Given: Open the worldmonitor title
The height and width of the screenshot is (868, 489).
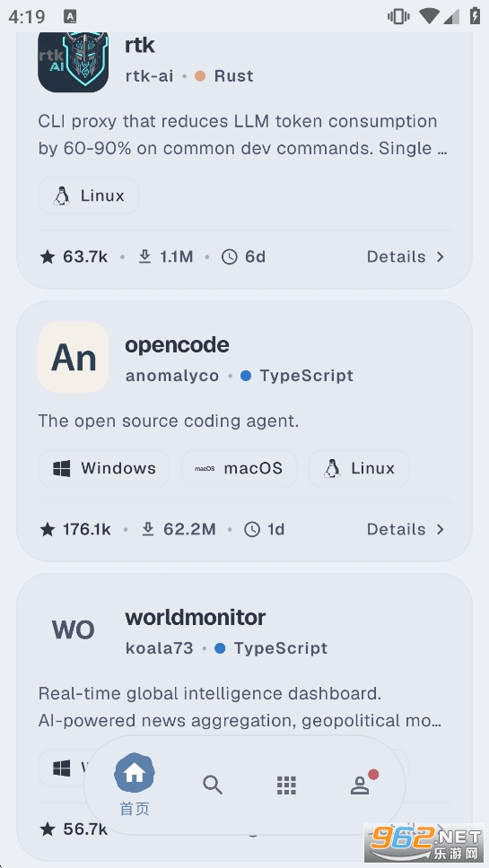Looking at the screenshot, I should 196,617.
